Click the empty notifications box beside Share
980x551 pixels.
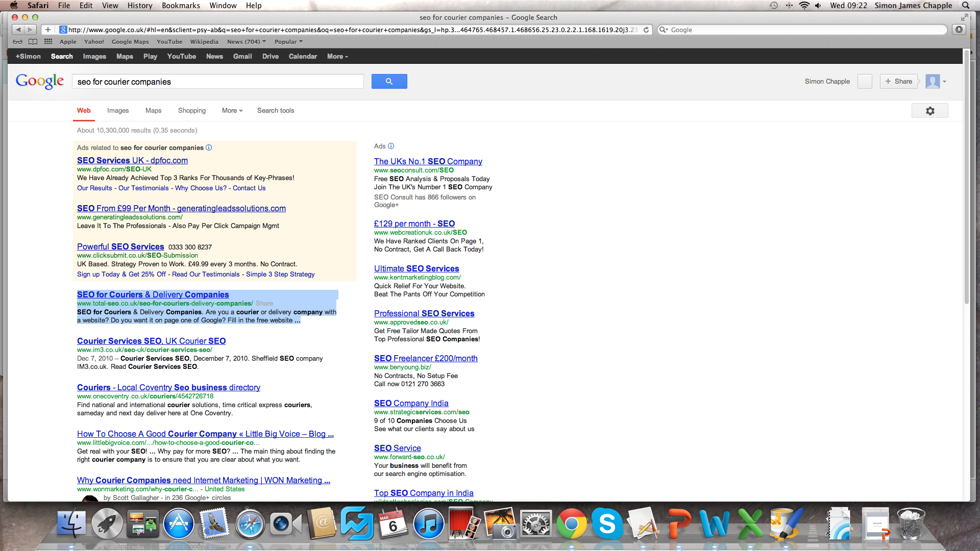coord(865,82)
